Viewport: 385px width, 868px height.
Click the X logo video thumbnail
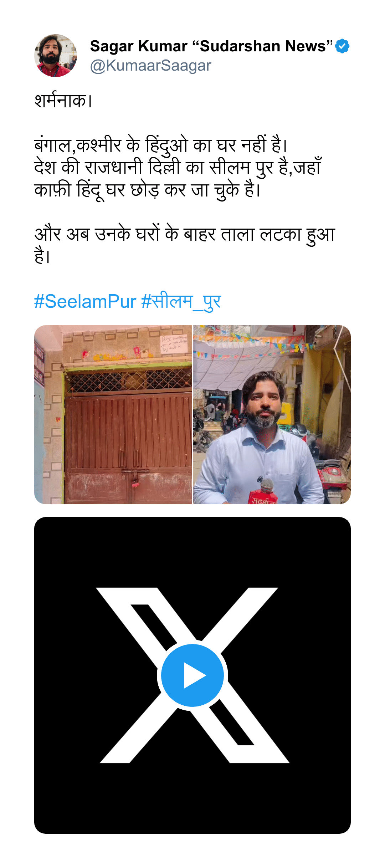pos(192,675)
